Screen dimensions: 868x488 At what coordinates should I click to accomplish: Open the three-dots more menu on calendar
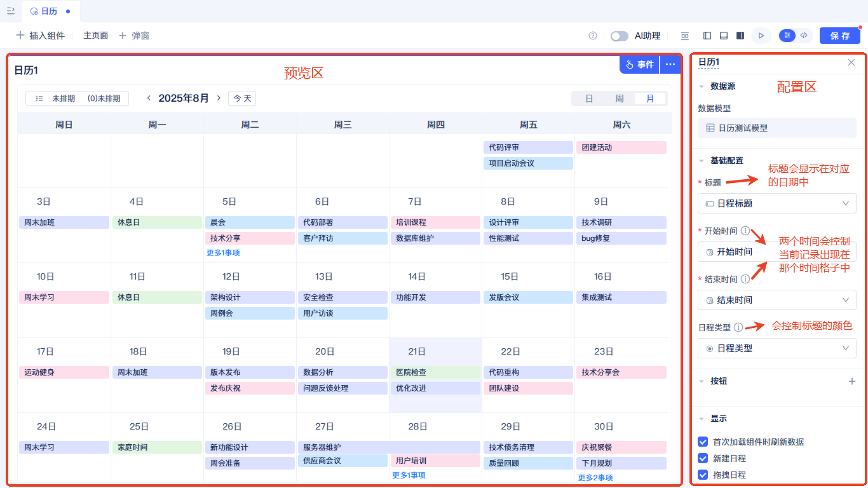[x=670, y=64]
